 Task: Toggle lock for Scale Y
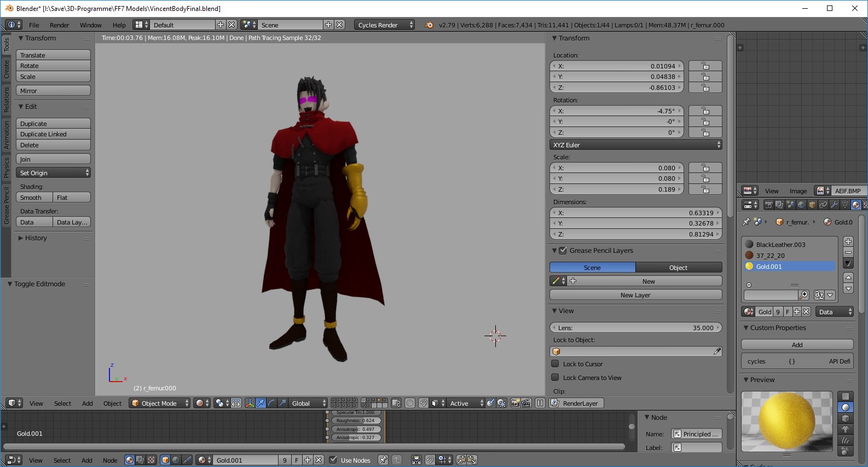pos(705,178)
